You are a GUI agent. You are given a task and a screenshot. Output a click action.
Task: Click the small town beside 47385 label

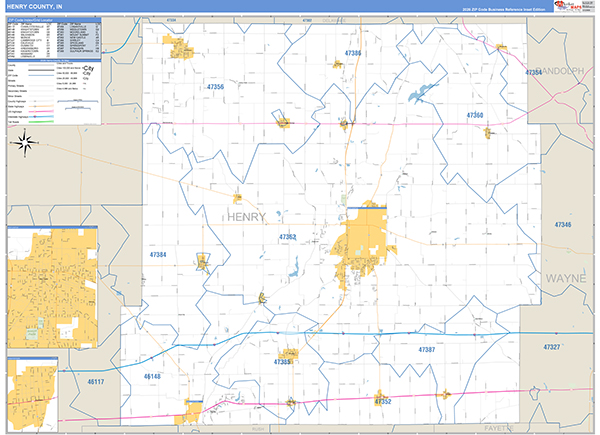[x=289, y=354]
